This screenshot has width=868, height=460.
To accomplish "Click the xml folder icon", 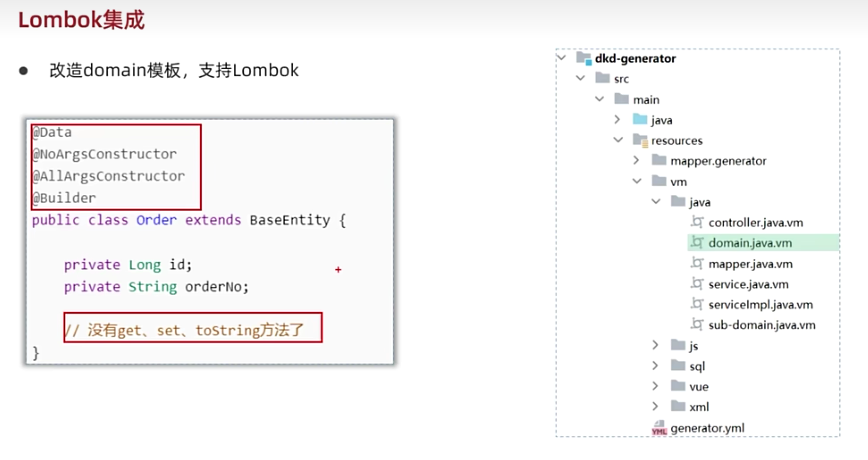I will point(678,406).
